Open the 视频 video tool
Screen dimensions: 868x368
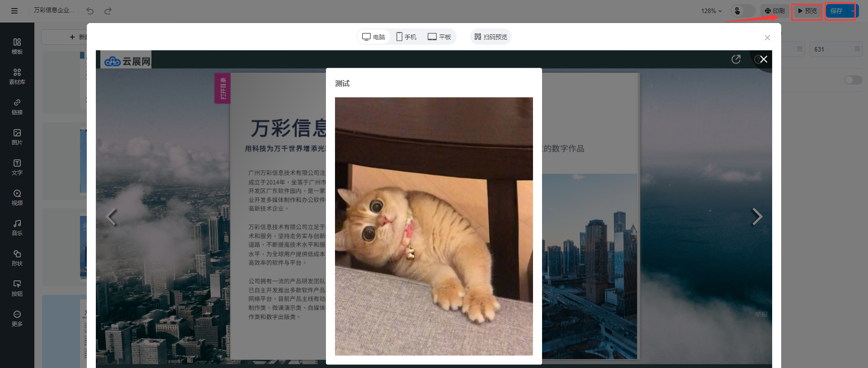(x=17, y=197)
